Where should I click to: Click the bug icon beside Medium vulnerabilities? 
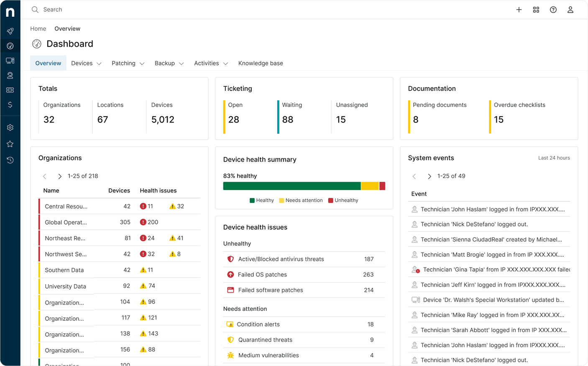coord(230,355)
